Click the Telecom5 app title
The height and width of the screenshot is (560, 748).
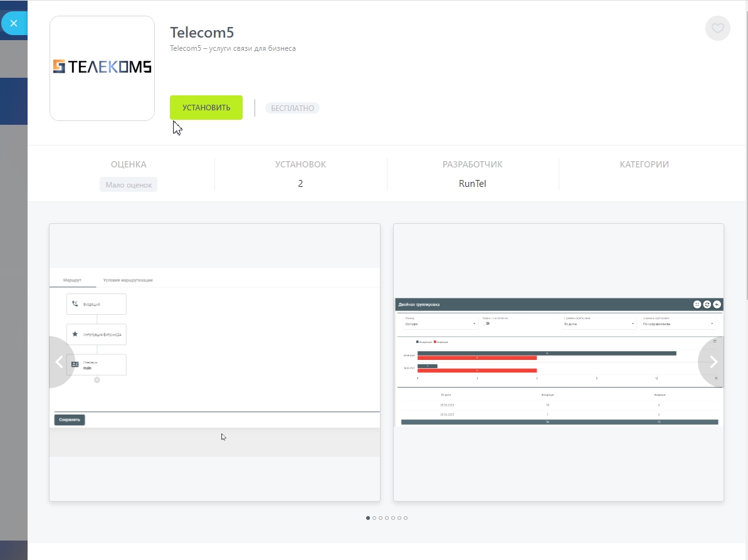[202, 33]
